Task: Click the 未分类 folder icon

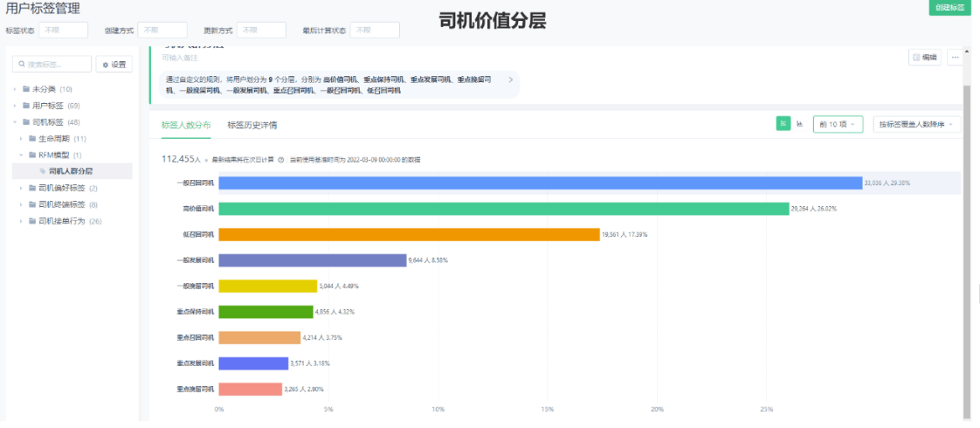Action: pos(26,89)
